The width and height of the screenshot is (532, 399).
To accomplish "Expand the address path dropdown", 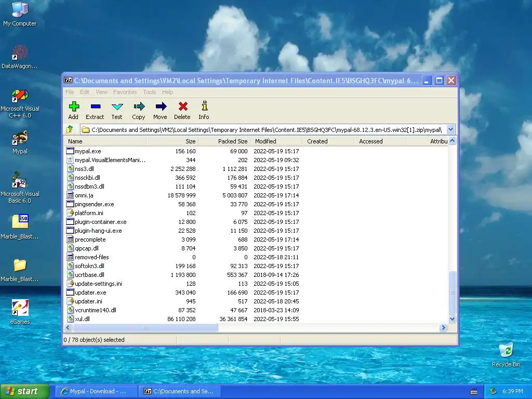I will 450,129.
